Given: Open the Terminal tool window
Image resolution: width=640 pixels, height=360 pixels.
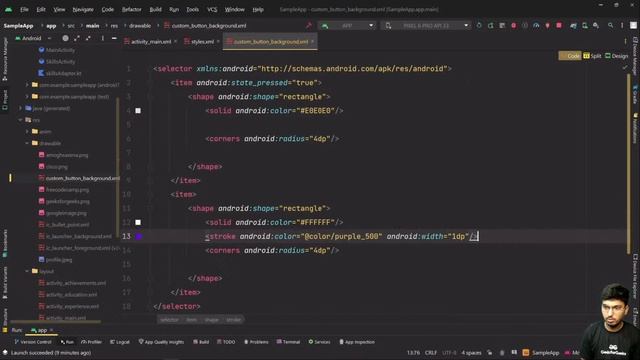Looking at the screenshot, I should pyautogui.click(x=289, y=342).
